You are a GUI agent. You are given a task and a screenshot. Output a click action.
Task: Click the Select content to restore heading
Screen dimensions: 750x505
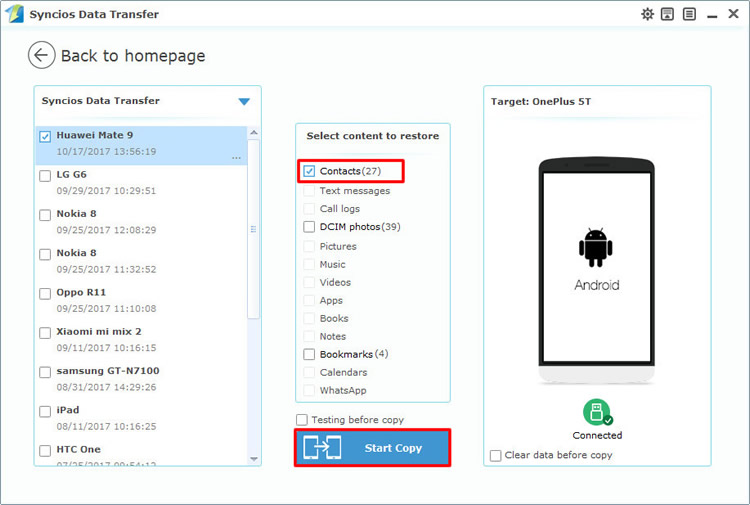click(373, 136)
